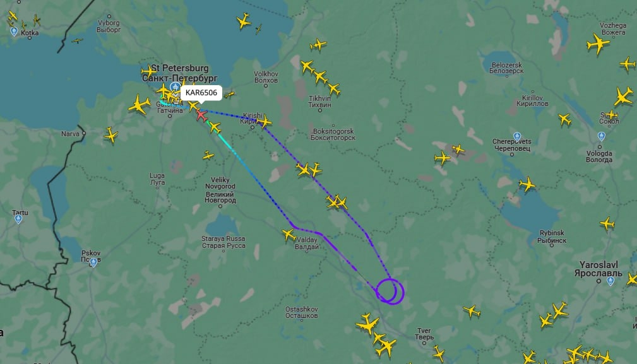This screenshot has width=637, height=364.
Task: Open the Vologda airport pin
Action: [x=601, y=136]
